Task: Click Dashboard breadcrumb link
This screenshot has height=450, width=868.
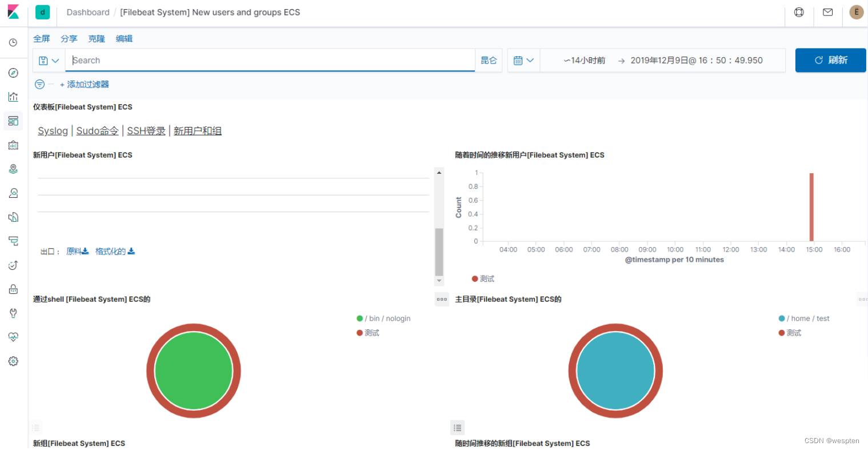Action: (88, 12)
